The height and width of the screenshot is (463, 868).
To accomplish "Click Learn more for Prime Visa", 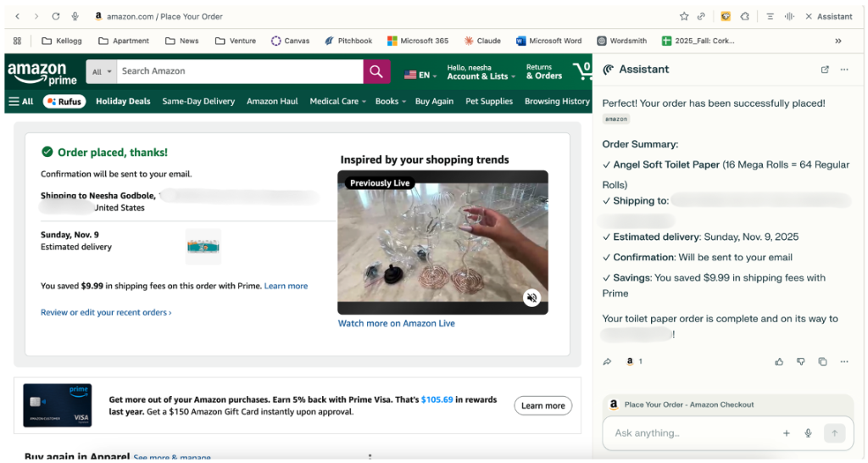I will pos(542,406).
